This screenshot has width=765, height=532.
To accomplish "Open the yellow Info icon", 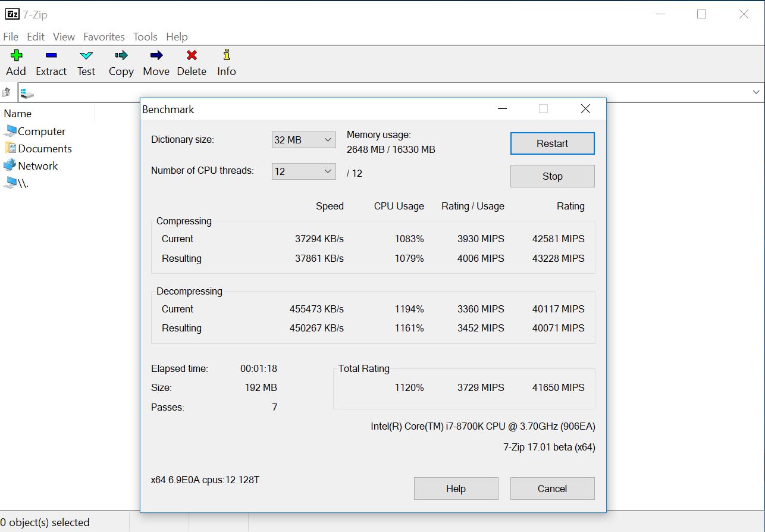I will (x=226, y=55).
